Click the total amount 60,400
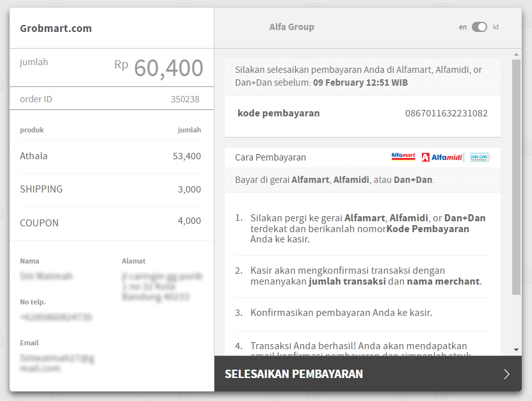This screenshot has height=401, width=532. tap(168, 68)
